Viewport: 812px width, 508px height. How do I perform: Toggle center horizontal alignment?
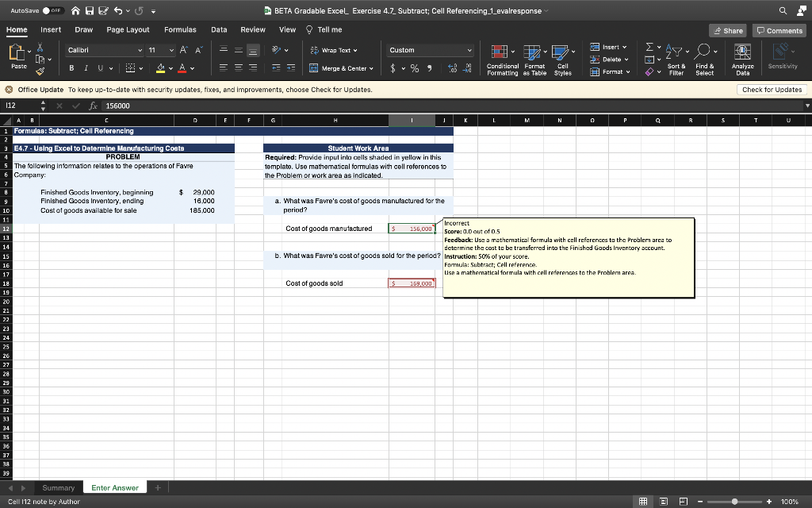(238, 68)
